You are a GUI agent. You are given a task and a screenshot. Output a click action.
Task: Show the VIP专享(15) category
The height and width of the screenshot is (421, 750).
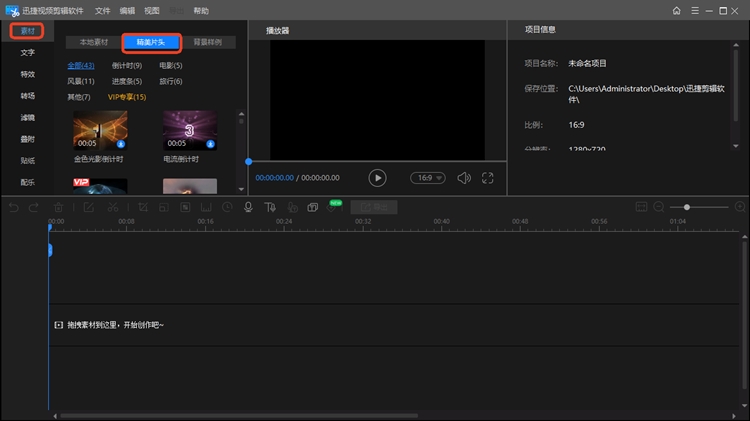(x=127, y=97)
